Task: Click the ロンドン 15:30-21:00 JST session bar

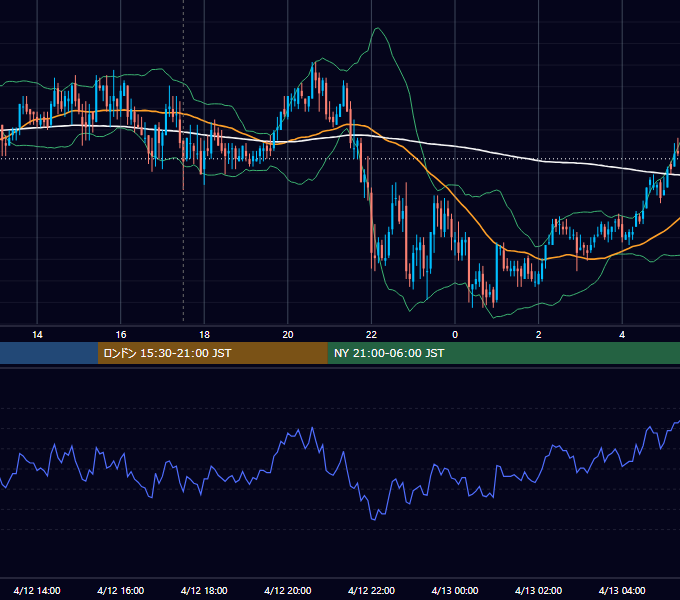Action: click(212, 353)
